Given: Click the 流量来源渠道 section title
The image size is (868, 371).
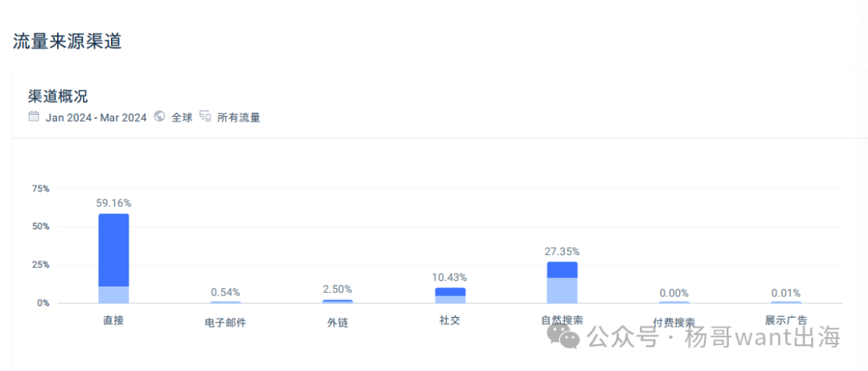Looking at the screenshot, I should [x=67, y=42].
